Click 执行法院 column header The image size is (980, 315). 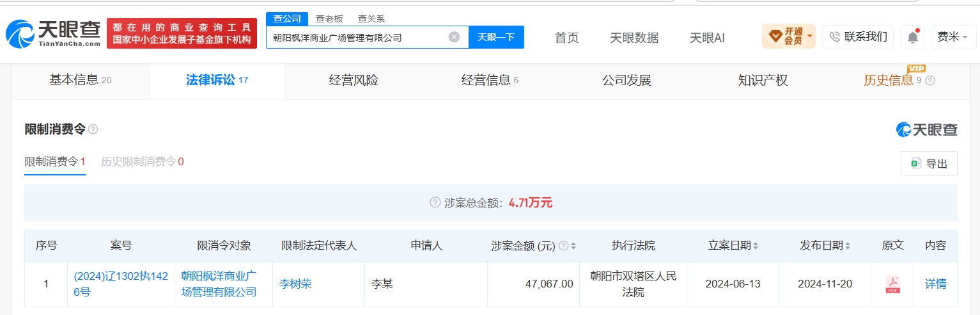[633, 246]
